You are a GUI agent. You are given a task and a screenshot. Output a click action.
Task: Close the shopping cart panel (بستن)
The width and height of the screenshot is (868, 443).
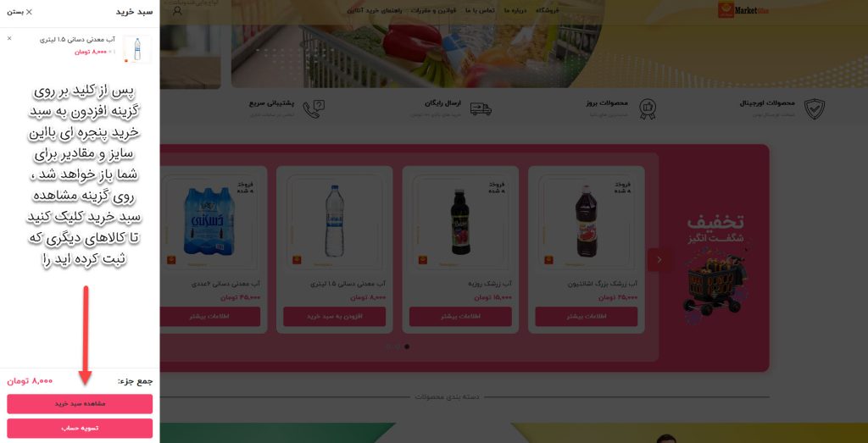click(x=19, y=12)
